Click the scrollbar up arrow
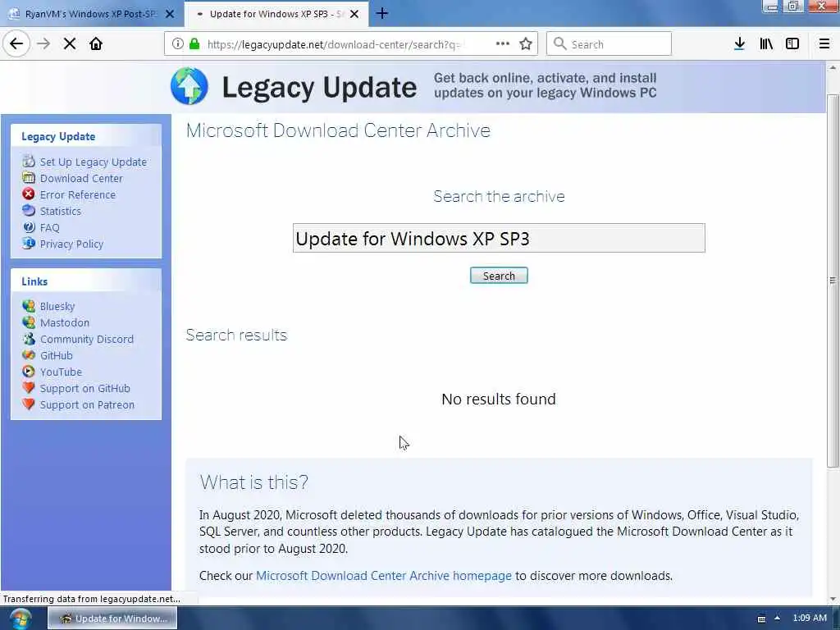This screenshot has height=630, width=840. 833,68
